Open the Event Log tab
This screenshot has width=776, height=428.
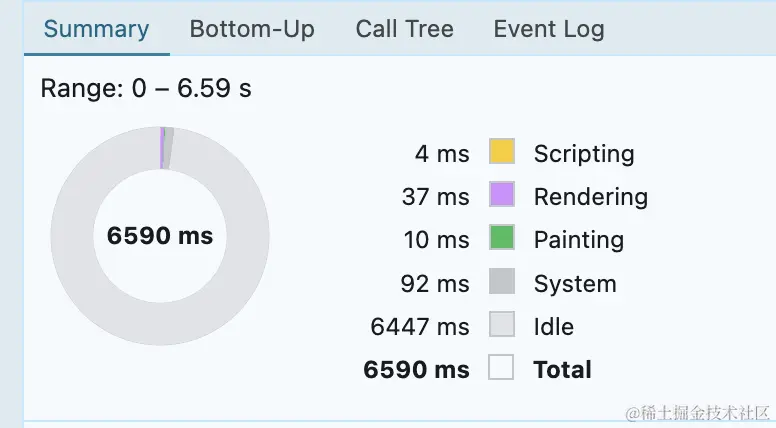549,29
